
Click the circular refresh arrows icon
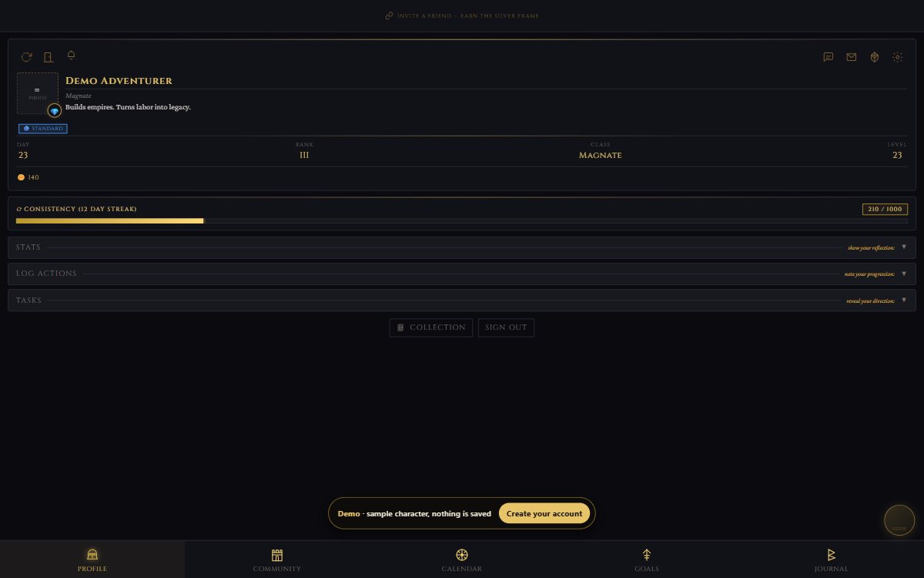[27, 57]
